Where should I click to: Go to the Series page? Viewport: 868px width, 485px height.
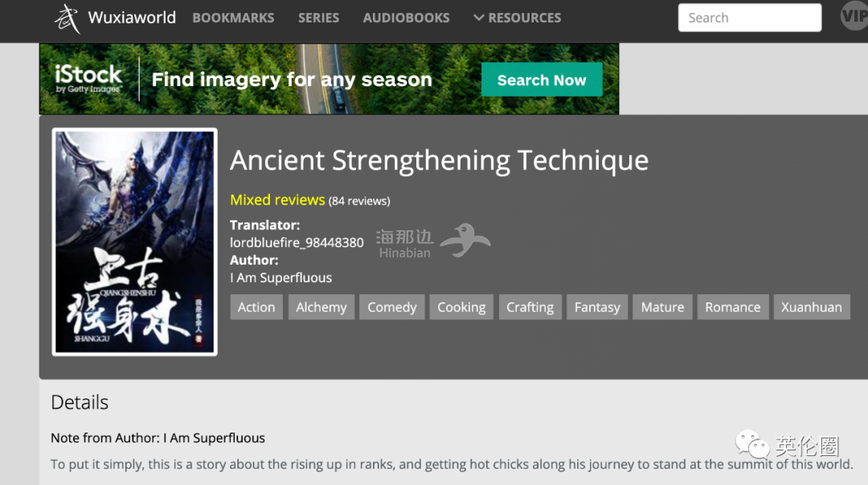click(x=318, y=18)
